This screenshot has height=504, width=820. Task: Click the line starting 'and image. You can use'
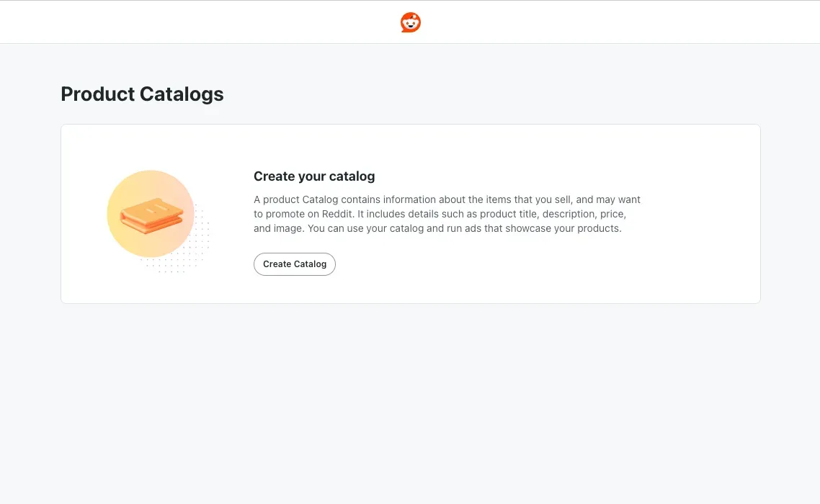click(437, 228)
